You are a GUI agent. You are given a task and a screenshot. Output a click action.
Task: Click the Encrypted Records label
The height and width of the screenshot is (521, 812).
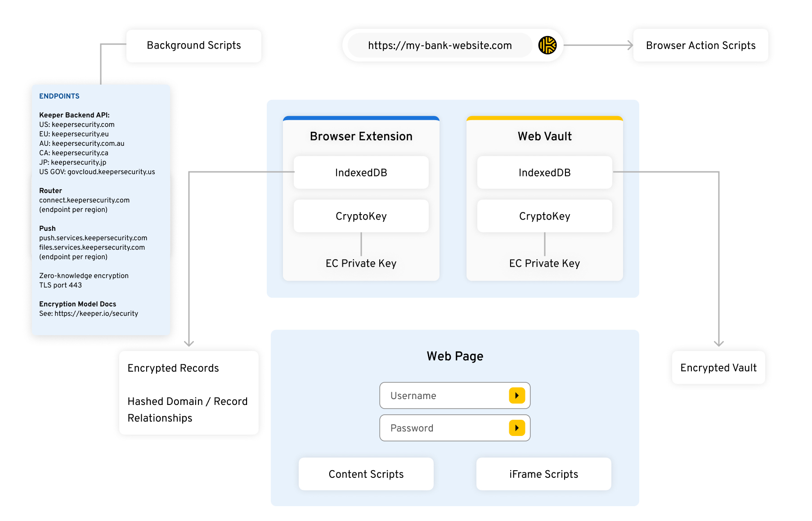pos(173,368)
